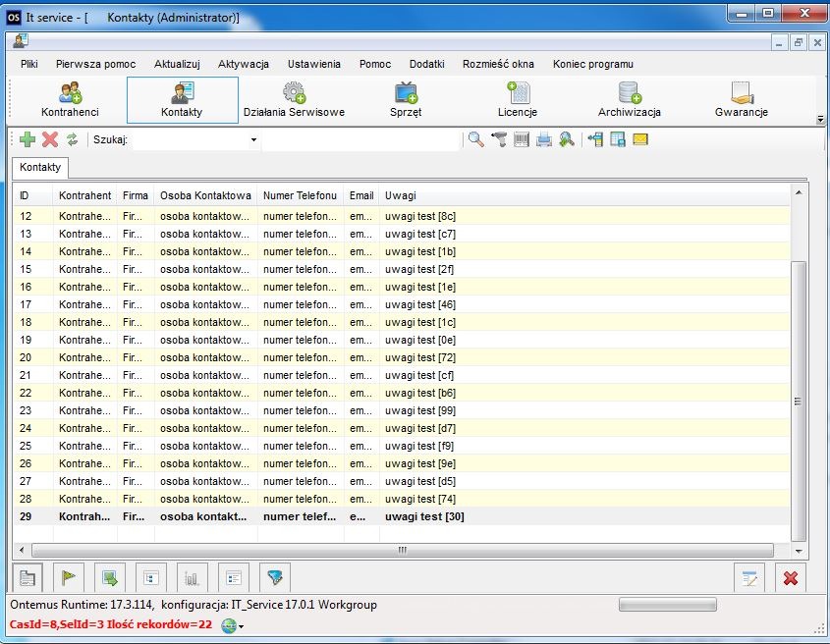Click the bar chart button at bottom
The image size is (830, 644).
191,578
